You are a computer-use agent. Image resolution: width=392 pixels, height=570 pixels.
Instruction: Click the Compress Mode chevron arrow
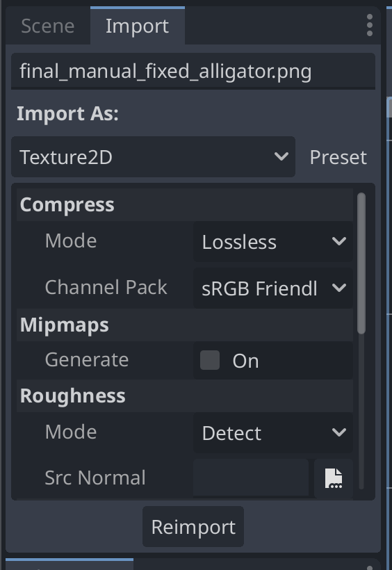[x=339, y=241]
